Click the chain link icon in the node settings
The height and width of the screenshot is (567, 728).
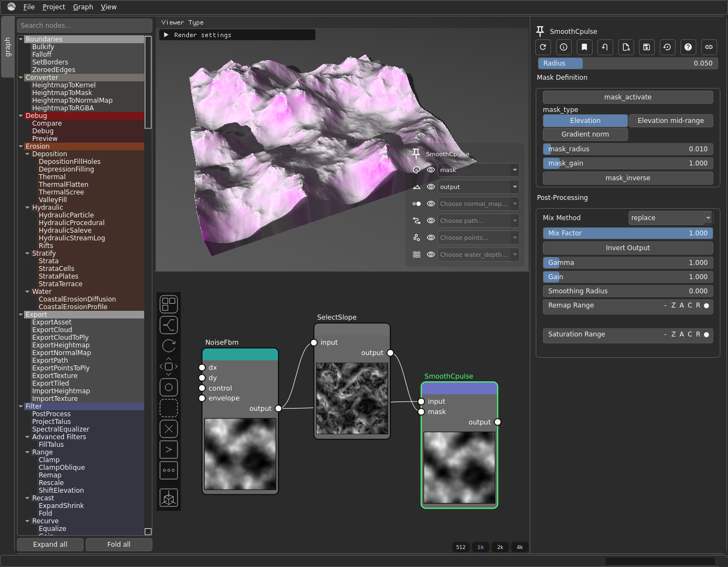click(709, 47)
